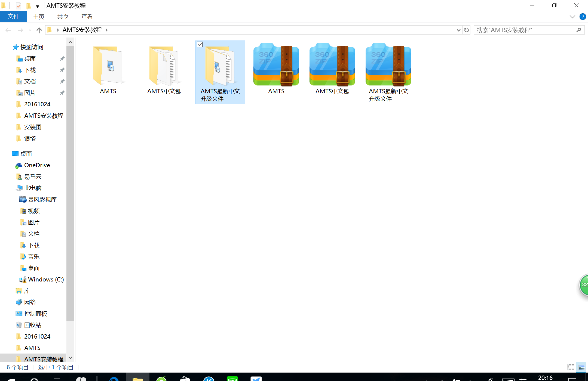Switch to large icons view layout

click(x=581, y=367)
